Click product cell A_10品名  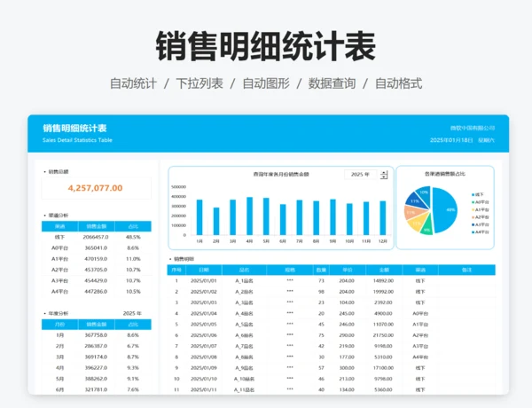(245, 379)
